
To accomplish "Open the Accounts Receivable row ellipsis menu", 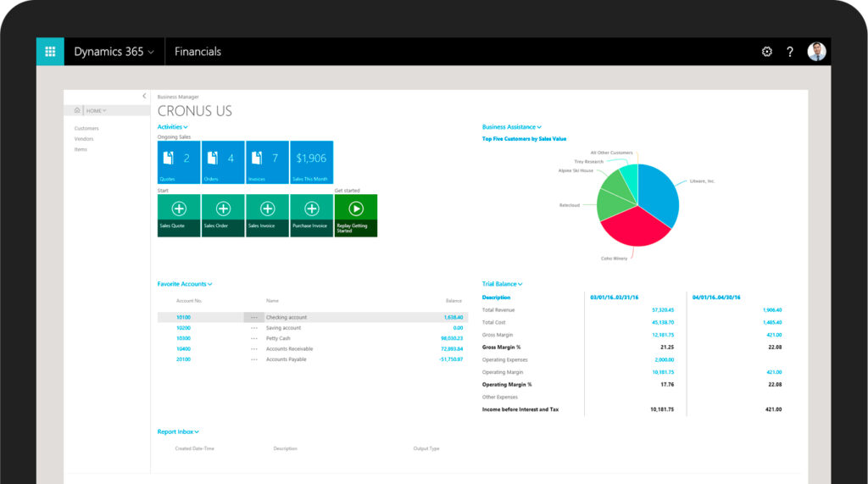I will pos(253,349).
